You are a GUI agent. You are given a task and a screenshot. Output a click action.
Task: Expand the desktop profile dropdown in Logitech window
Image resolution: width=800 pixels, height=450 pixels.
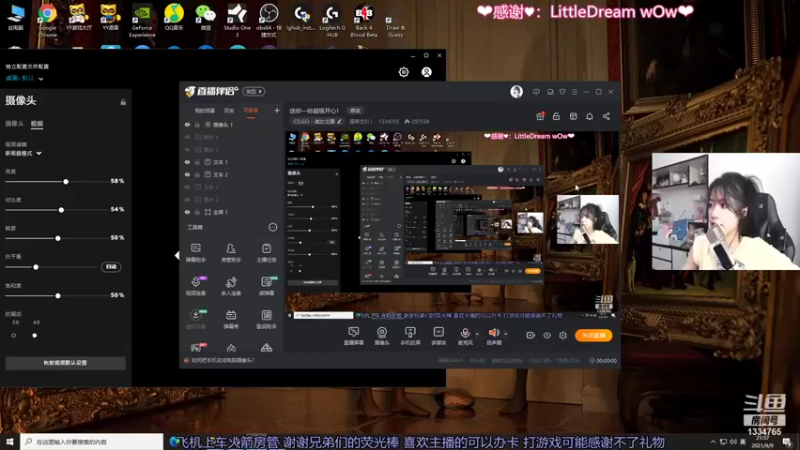41,79
